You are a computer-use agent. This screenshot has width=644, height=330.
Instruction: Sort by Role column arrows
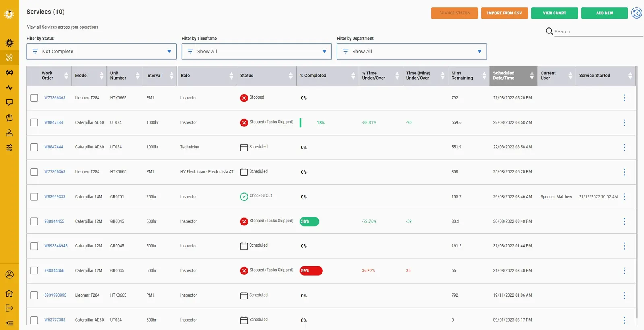(231, 76)
